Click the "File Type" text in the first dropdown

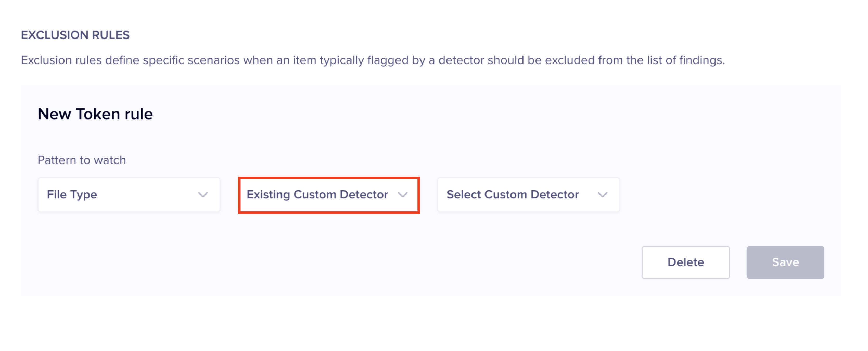coord(72,195)
